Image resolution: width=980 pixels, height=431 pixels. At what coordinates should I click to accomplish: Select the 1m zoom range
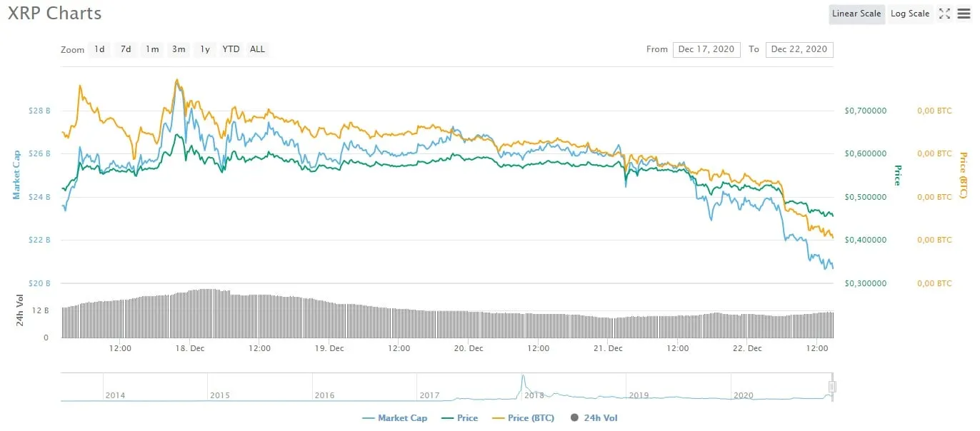tap(152, 49)
